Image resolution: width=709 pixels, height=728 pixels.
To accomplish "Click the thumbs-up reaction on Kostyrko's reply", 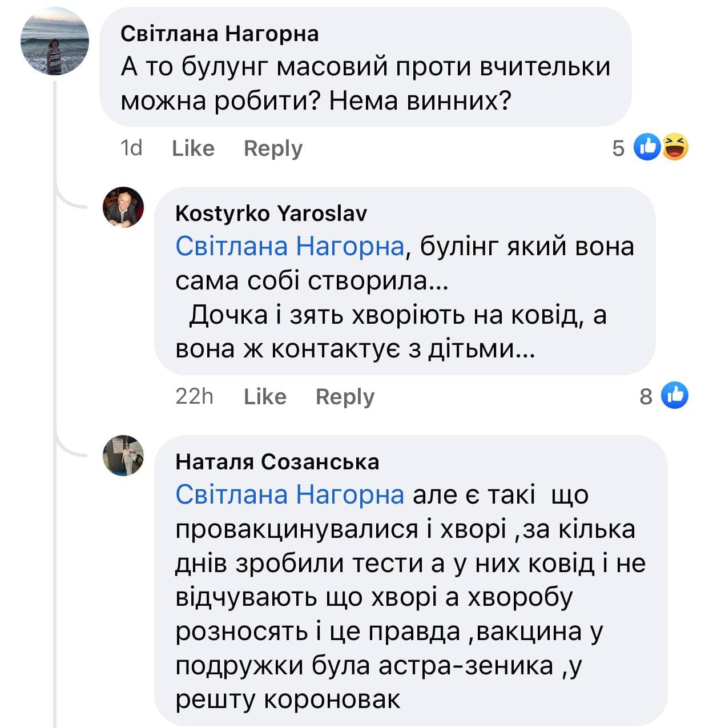I will pyautogui.click(x=675, y=395).
